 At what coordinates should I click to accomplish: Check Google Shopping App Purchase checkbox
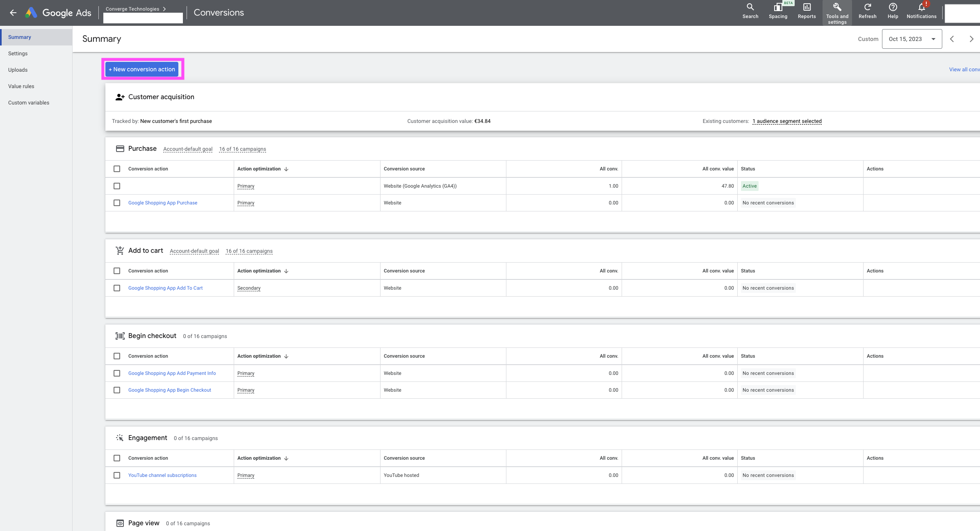[x=117, y=203]
